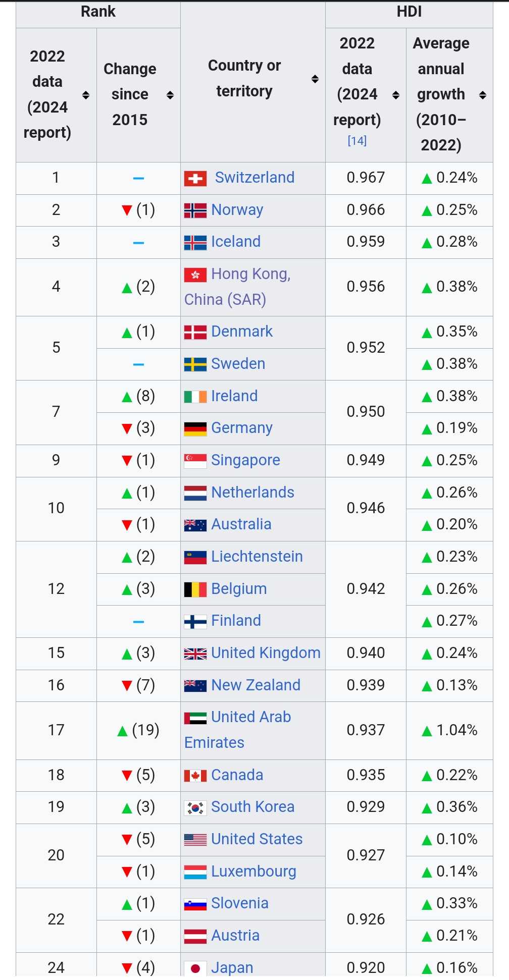Click the South Korea flag icon
The width and height of the screenshot is (509, 980).
(195, 807)
